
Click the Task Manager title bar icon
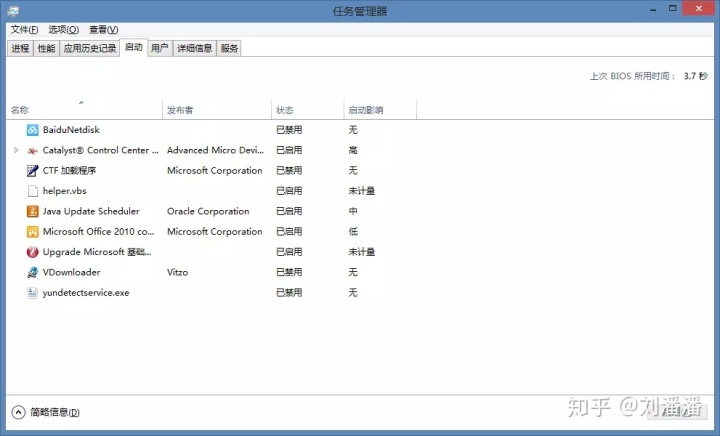click(x=13, y=11)
